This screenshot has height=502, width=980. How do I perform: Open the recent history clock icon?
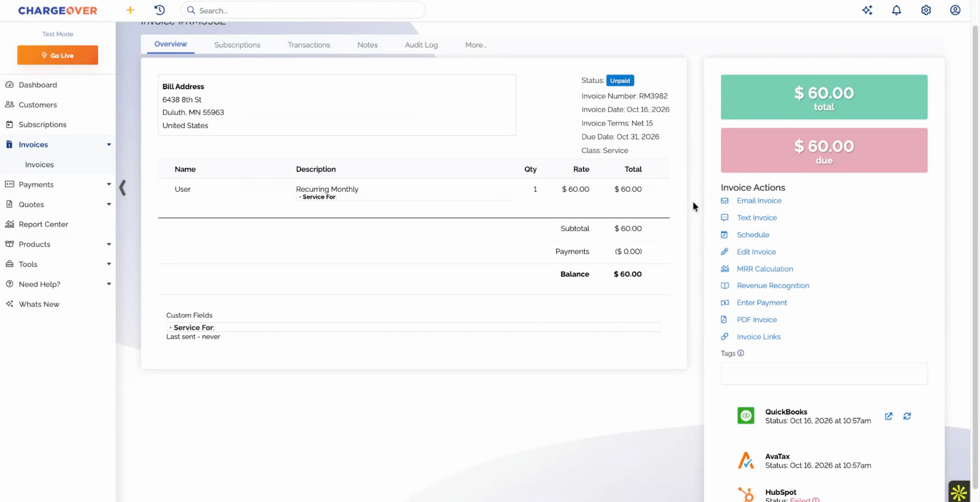(160, 10)
